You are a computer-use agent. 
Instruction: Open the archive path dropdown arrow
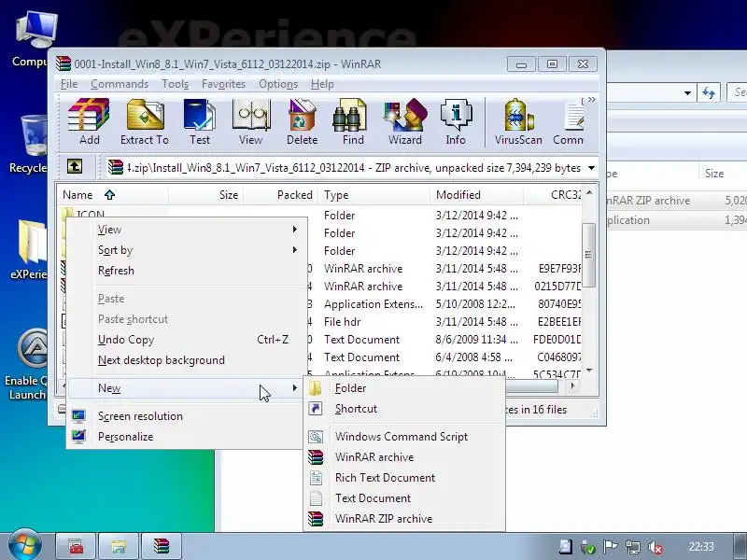point(591,168)
